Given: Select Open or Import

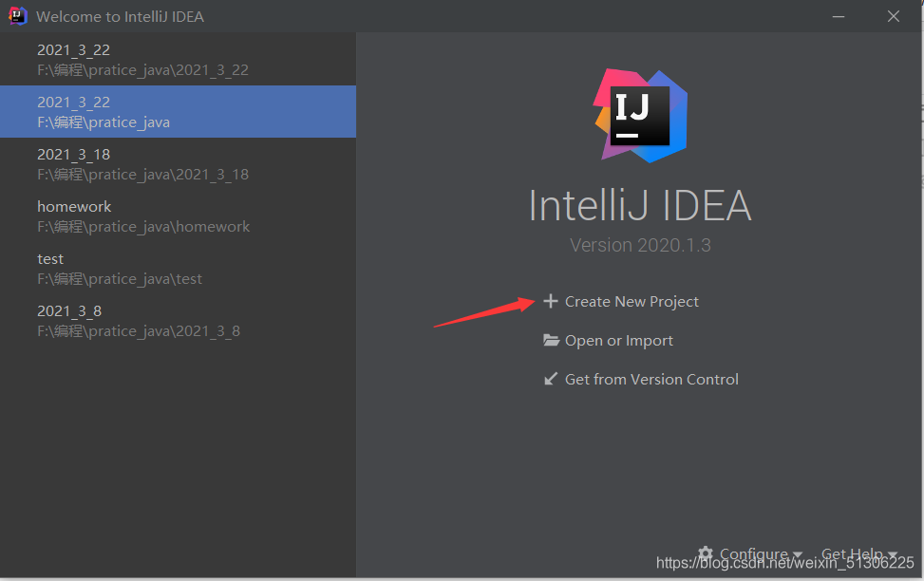Looking at the screenshot, I should (618, 340).
